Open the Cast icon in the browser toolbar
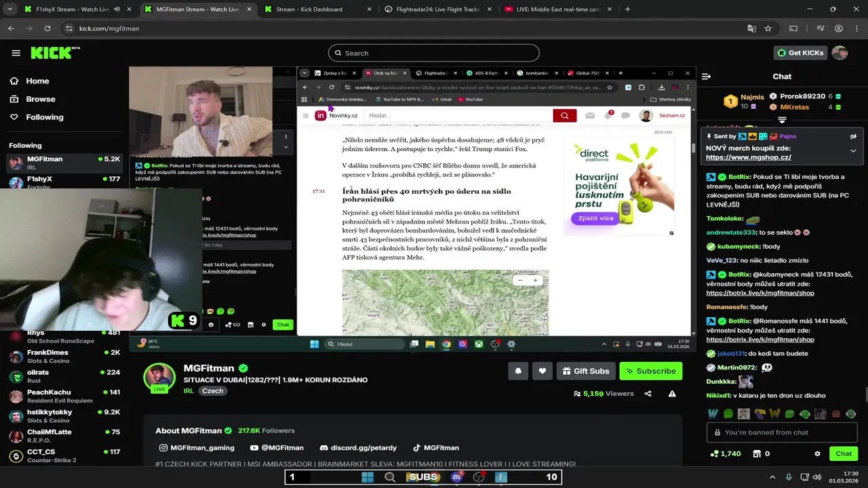The image size is (868, 488). 793,28
